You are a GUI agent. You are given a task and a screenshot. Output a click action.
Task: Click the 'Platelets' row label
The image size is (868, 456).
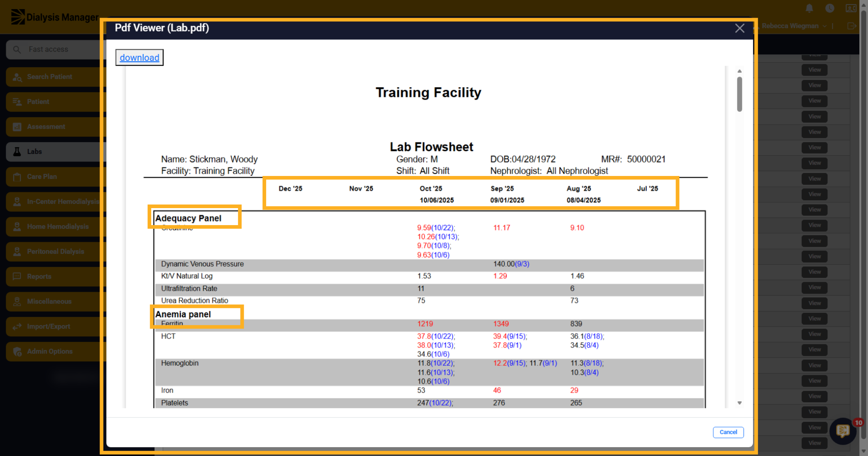(175, 403)
